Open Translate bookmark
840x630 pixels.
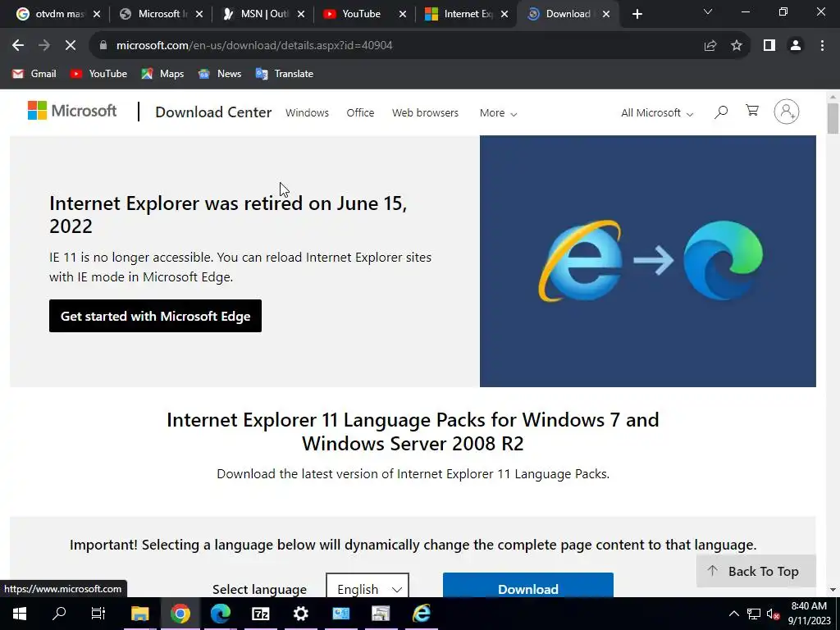coord(285,74)
